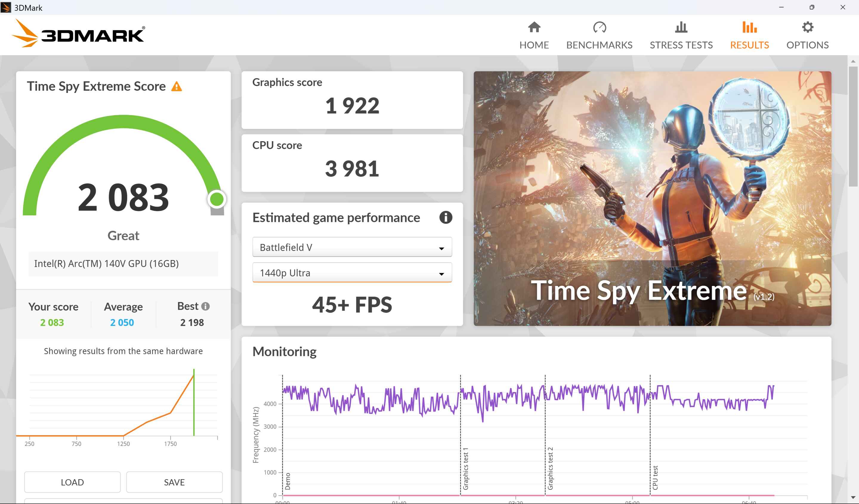Click the green score gauge indicator knob
The width and height of the screenshot is (859, 504).
click(217, 199)
